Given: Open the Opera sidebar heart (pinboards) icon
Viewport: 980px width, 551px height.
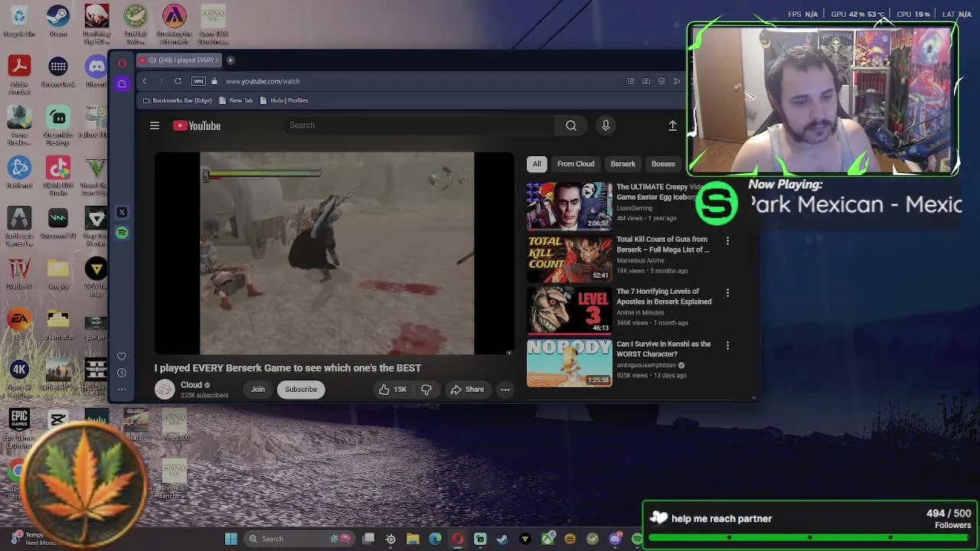Looking at the screenshot, I should (122, 357).
